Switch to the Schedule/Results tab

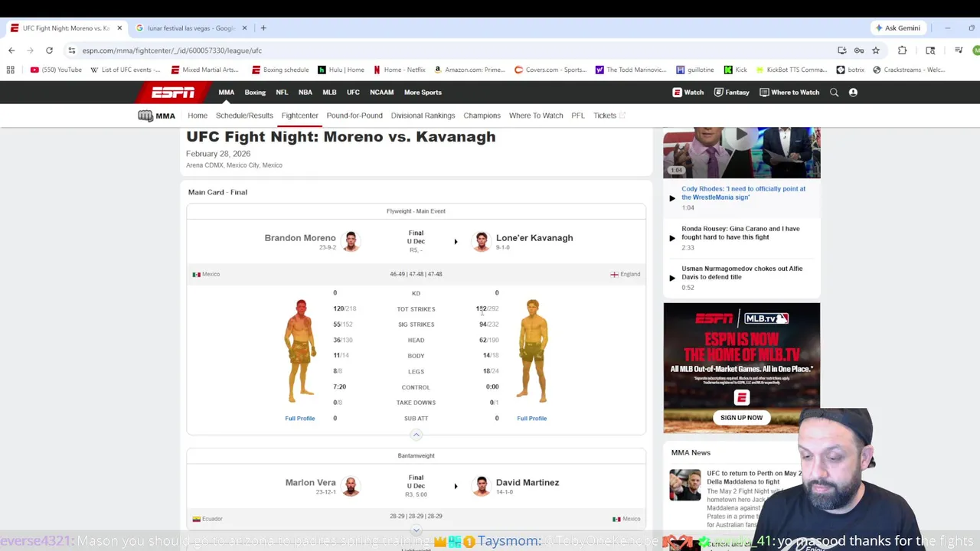[244, 116]
